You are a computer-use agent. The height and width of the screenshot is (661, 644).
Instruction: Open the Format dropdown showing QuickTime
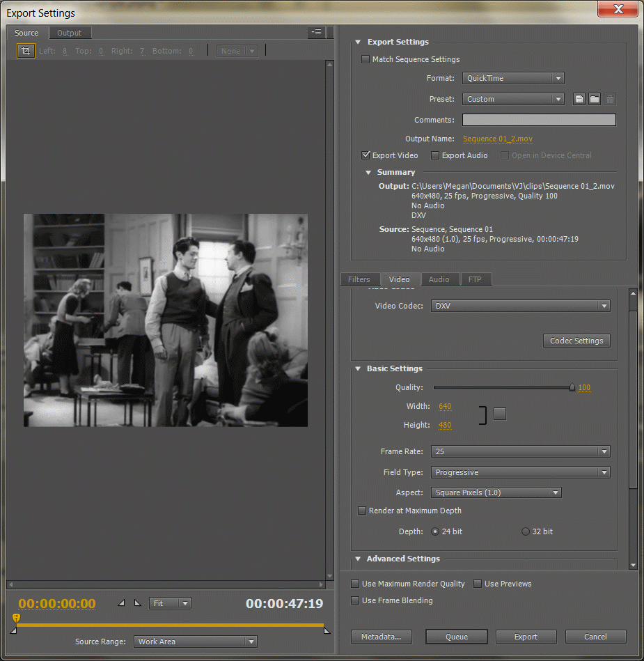pyautogui.click(x=513, y=78)
